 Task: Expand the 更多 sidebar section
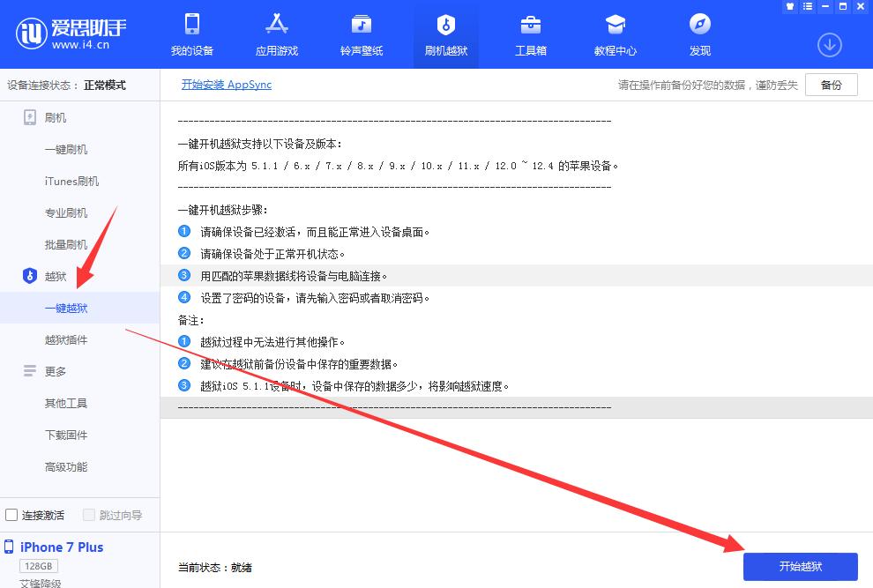pyautogui.click(x=56, y=371)
